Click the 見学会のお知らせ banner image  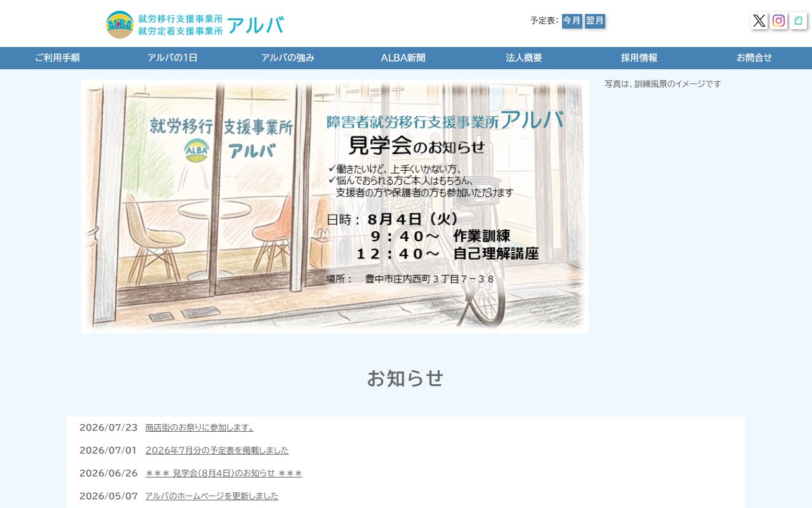tap(335, 206)
